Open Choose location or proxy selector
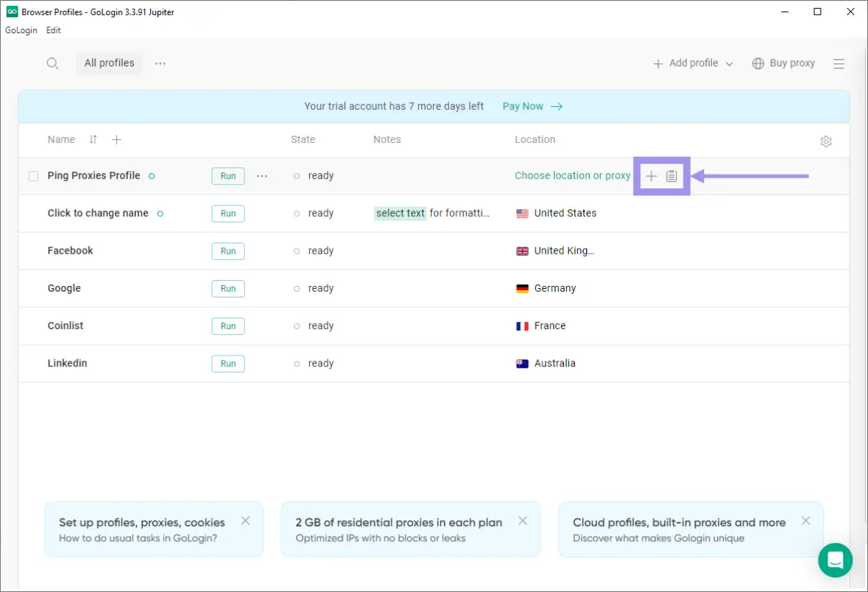Image resolution: width=868 pixels, height=592 pixels. [572, 175]
